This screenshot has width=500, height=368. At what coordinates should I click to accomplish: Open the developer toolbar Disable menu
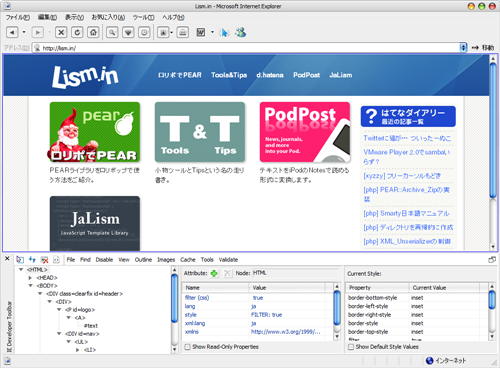pyautogui.click(x=104, y=260)
